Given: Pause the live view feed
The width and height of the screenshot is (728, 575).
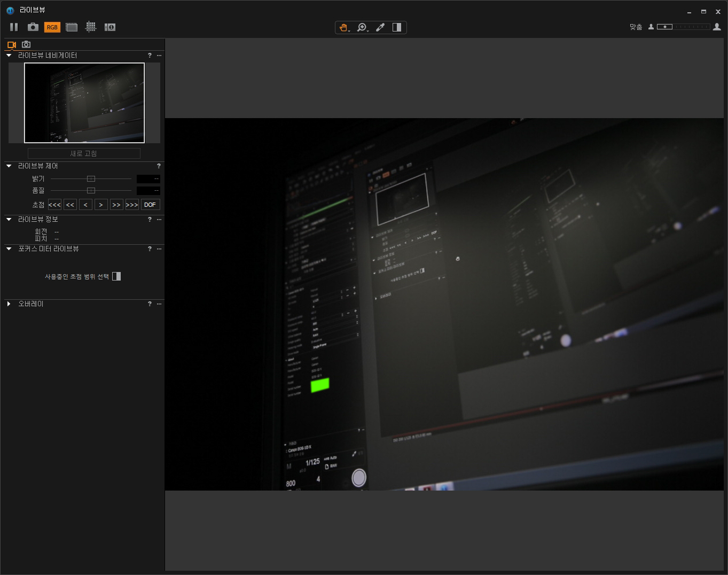Looking at the screenshot, I should (14, 27).
